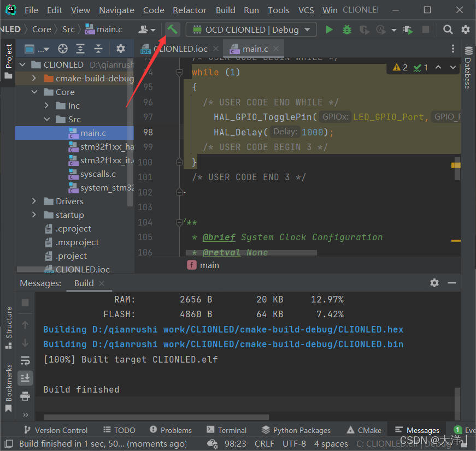Expand the startup folder
Screen dimensions: 476x451
coord(34,215)
